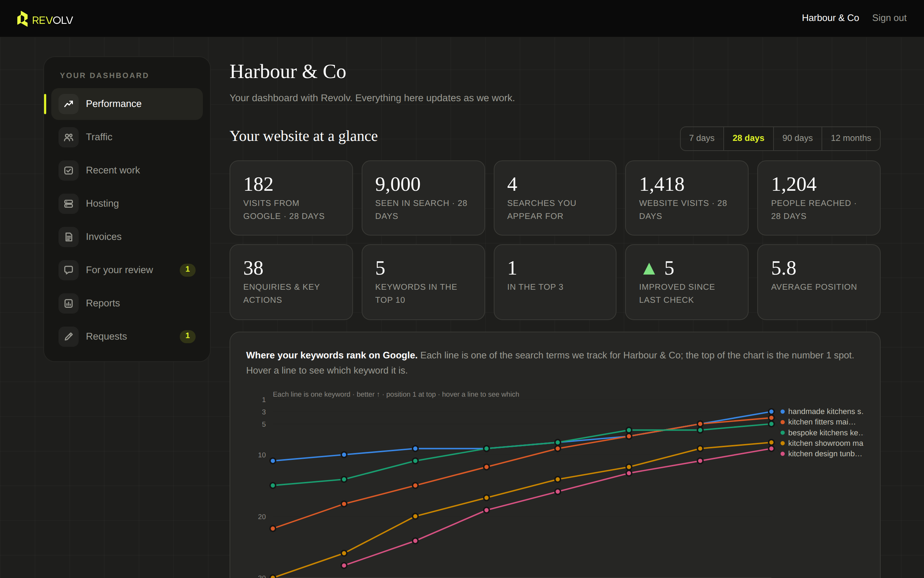The width and height of the screenshot is (924, 578).
Task: Switch range to 12 months
Action: 851,138
